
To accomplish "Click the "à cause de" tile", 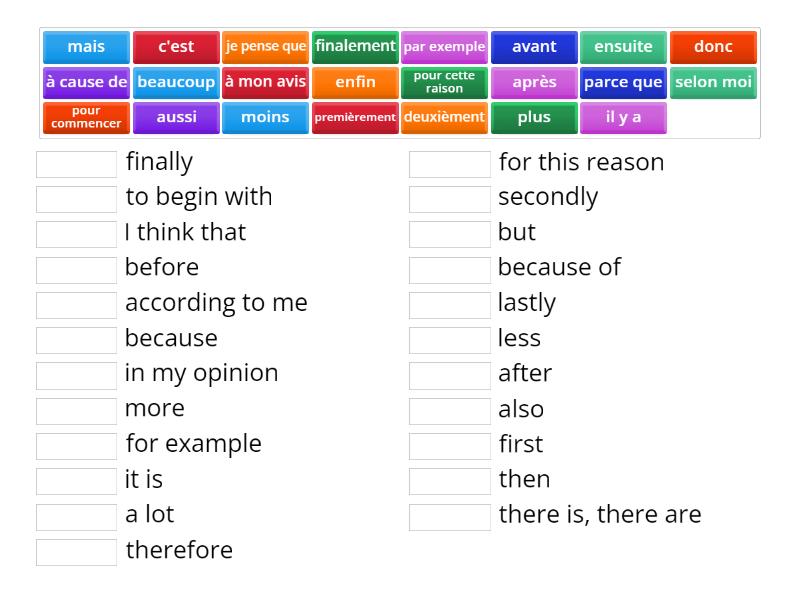I will [x=86, y=82].
